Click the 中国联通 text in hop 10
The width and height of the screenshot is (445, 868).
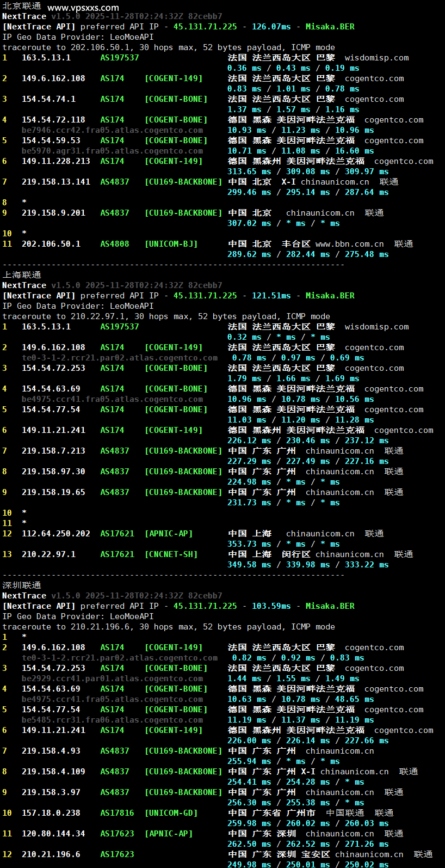click(x=345, y=813)
